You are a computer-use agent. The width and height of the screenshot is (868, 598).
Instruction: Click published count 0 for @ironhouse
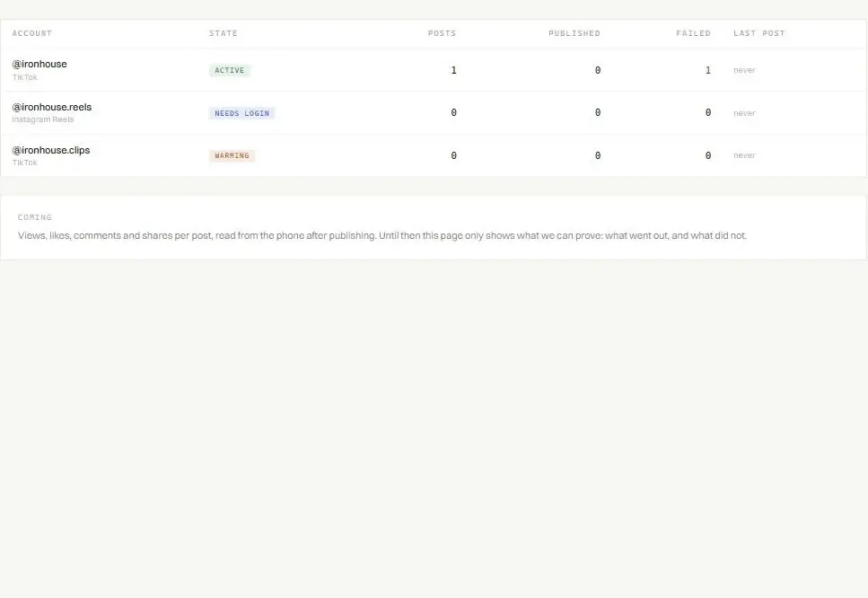pos(597,70)
